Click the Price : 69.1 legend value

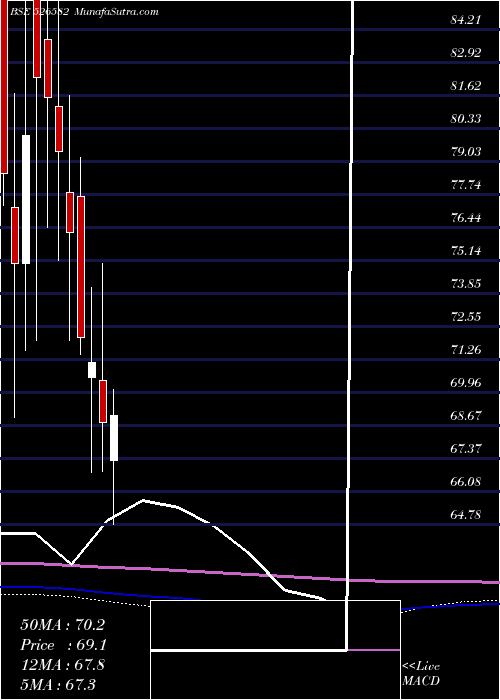62,645
